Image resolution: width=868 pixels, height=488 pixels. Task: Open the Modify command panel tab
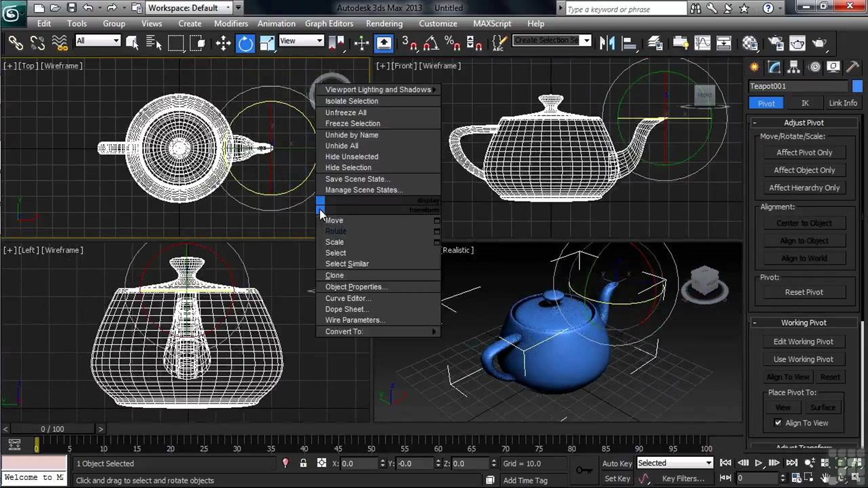click(x=774, y=67)
